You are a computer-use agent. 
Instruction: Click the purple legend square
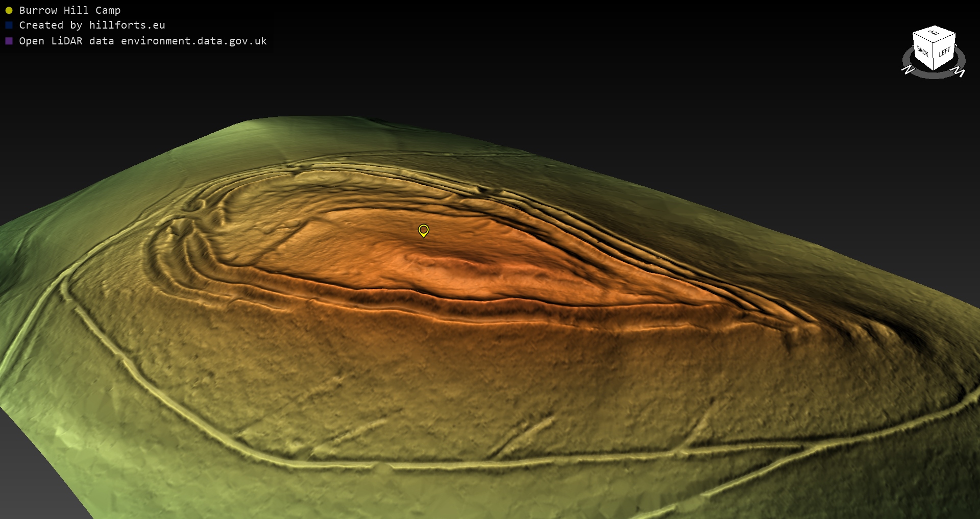pyautogui.click(x=9, y=41)
